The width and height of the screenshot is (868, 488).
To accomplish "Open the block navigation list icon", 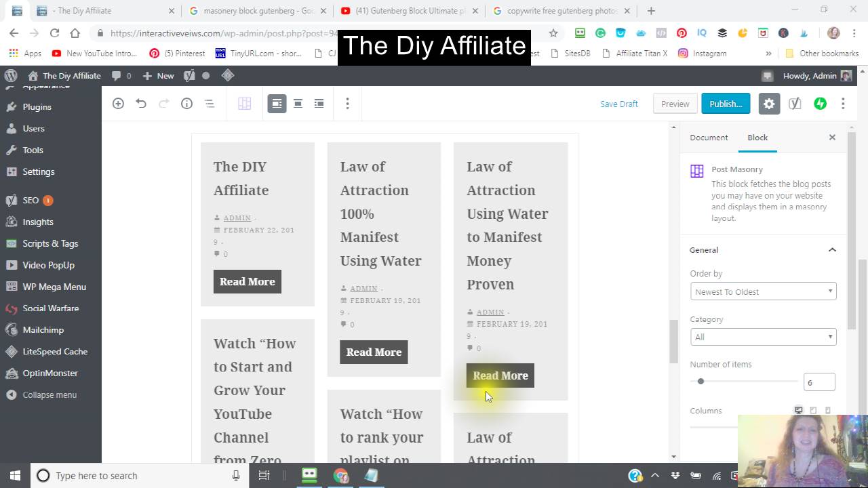I will click(x=210, y=104).
